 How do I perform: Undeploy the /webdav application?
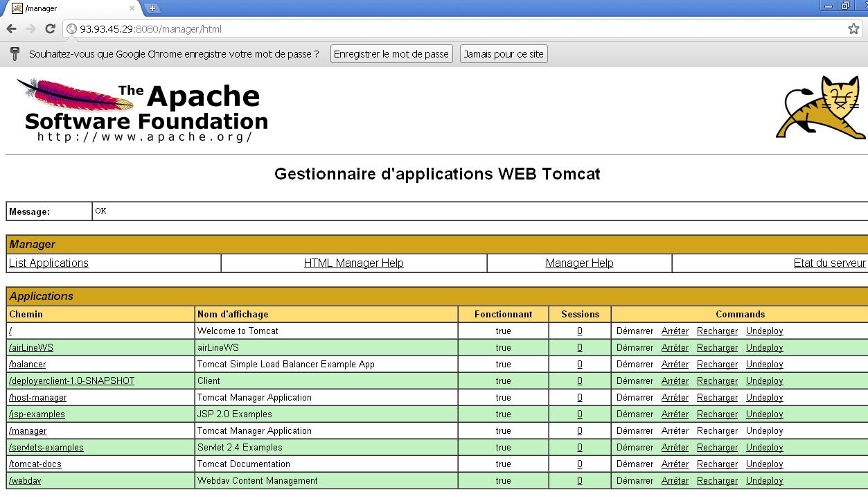click(764, 481)
